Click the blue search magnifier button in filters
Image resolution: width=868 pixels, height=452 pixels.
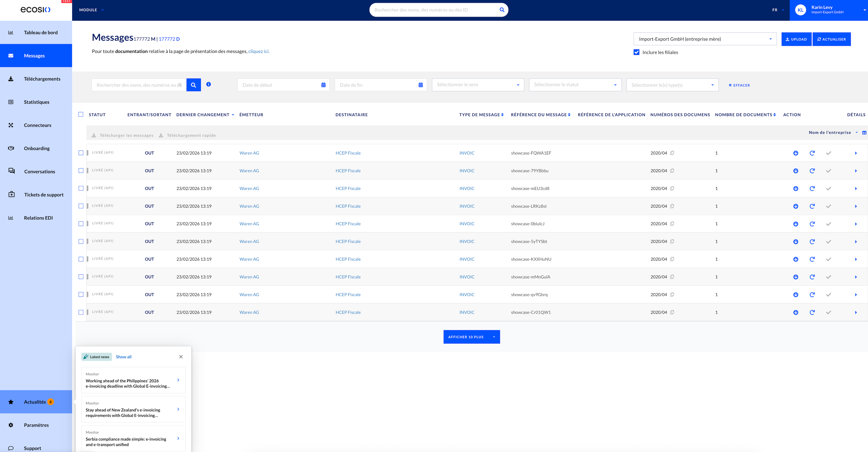point(193,85)
